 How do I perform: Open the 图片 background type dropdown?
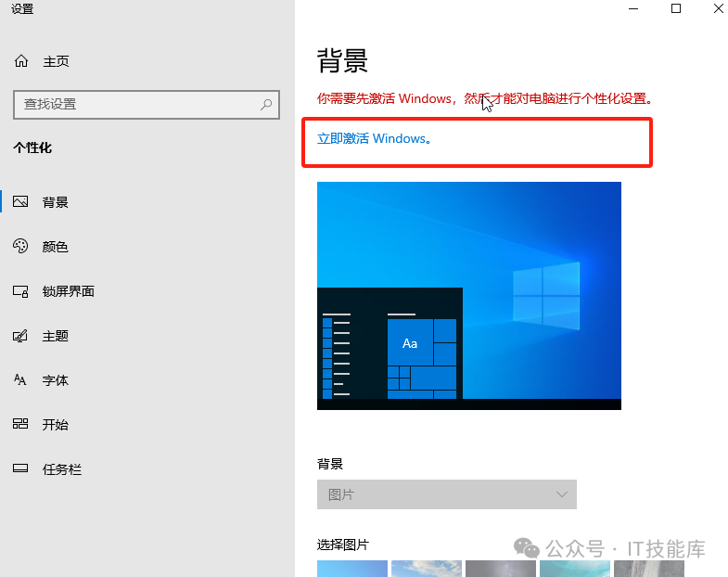pyautogui.click(x=446, y=494)
